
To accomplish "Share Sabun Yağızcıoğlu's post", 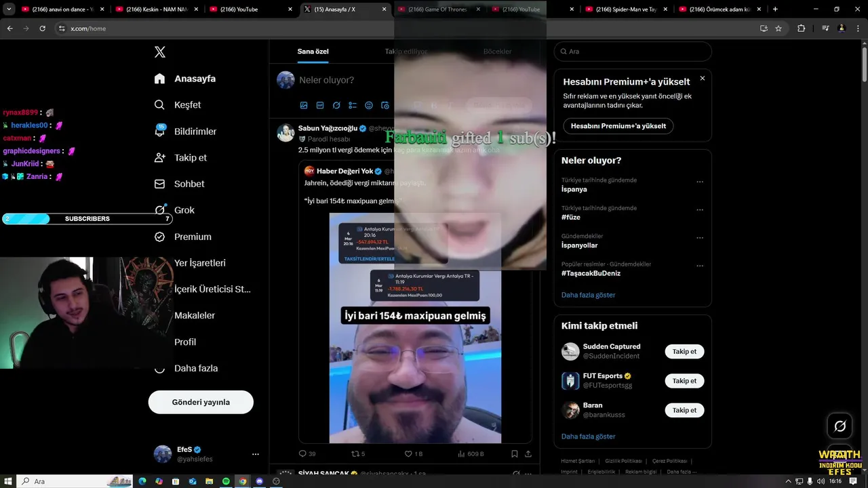I will pyautogui.click(x=528, y=453).
